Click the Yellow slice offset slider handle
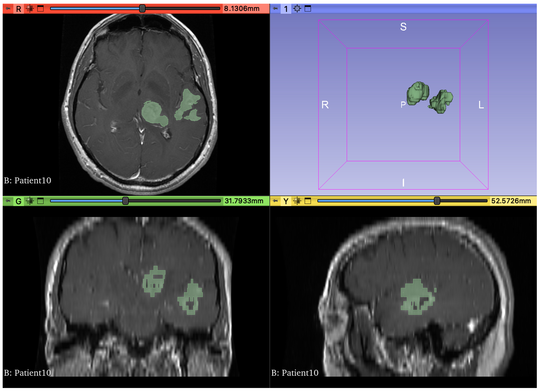The height and width of the screenshot is (392, 540). tap(437, 201)
